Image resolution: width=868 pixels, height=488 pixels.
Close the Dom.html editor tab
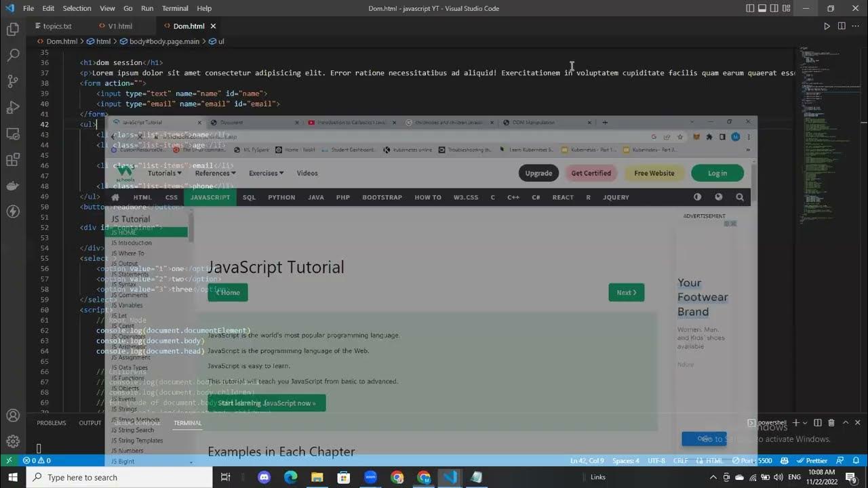point(213,26)
